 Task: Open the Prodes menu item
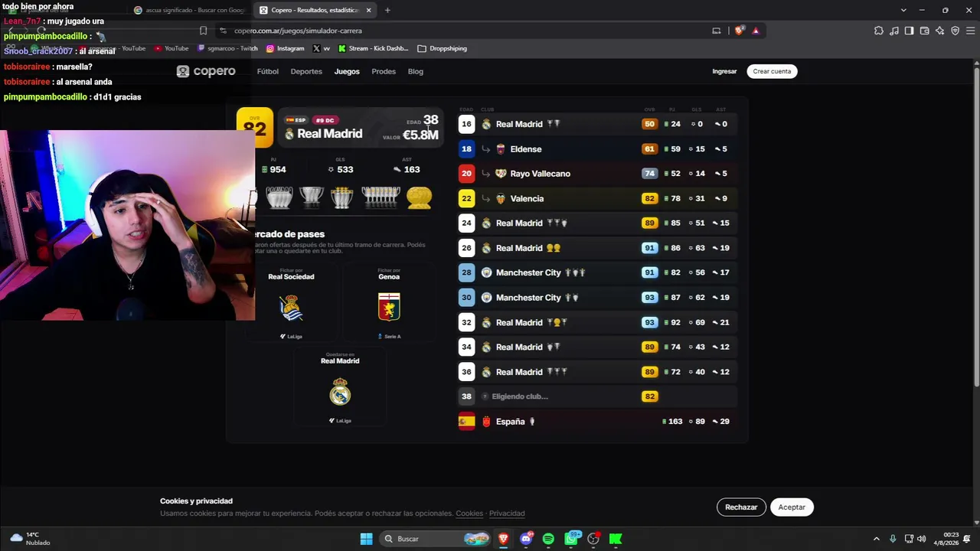384,71
